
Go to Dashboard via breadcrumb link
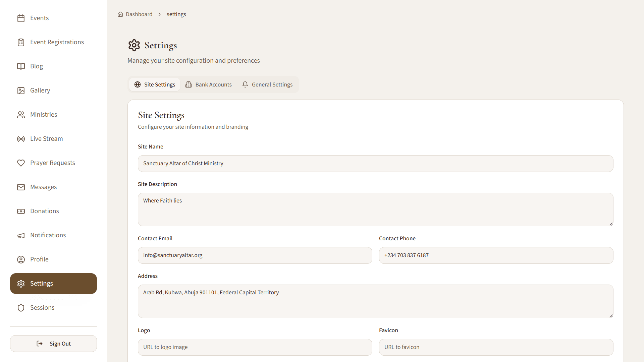coord(135,14)
